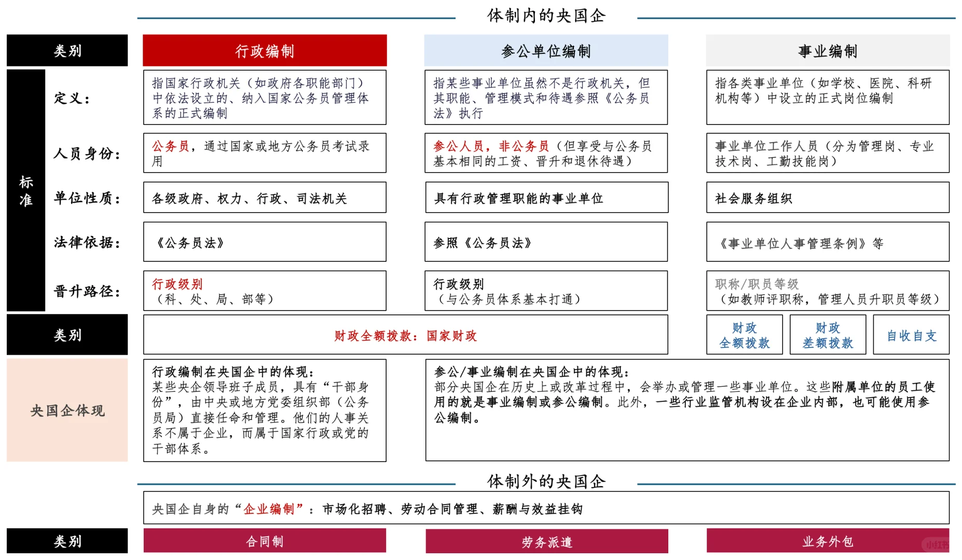Click the cell 社会服务组织
The height and width of the screenshot is (560, 962).
click(x=828, y=198)
